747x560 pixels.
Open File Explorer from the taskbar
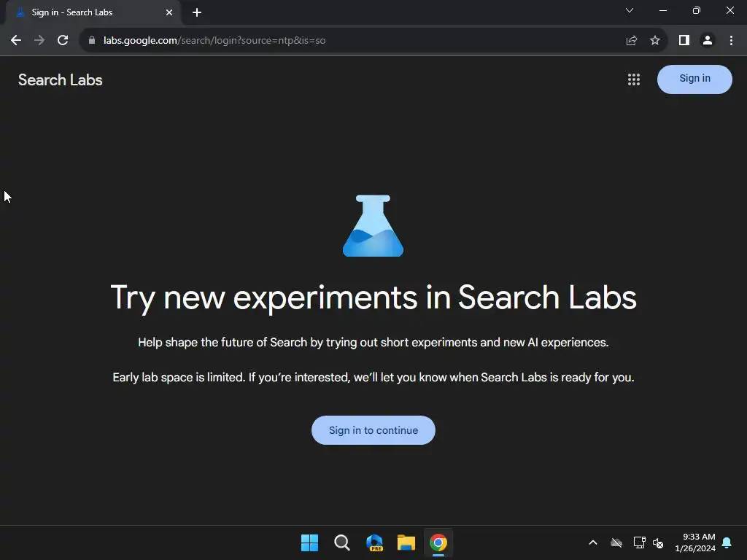406,542
